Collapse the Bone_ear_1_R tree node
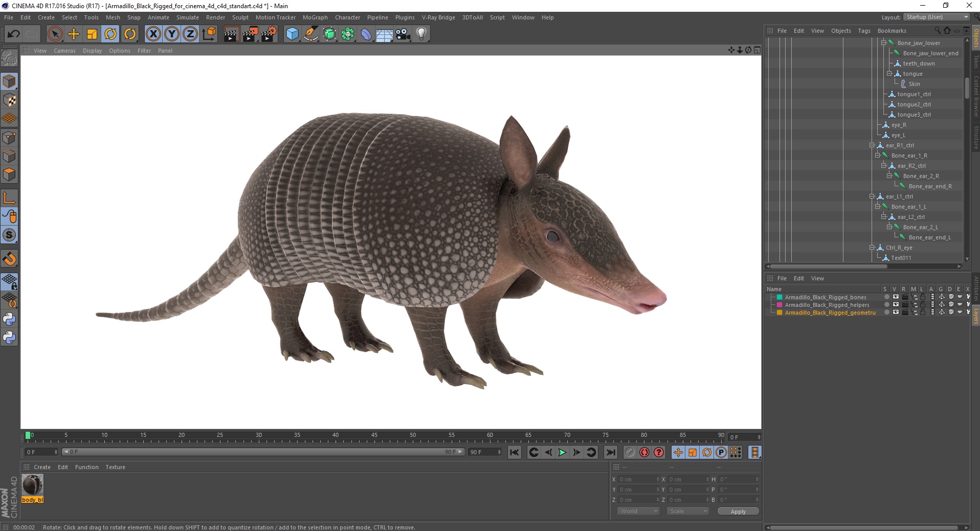Viewport: 980px width, 531px height. click(878, 156)
